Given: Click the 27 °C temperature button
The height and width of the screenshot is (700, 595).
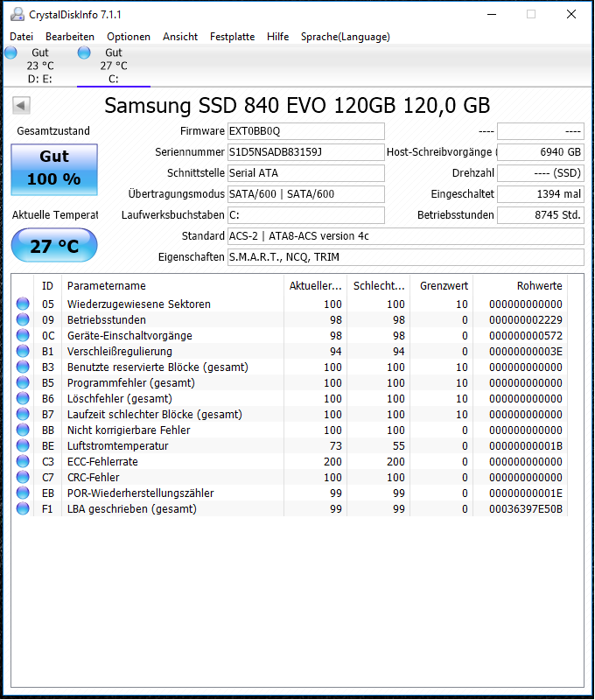Looking at the screenshot, I should pyautogui.click(x=54, y=245).
